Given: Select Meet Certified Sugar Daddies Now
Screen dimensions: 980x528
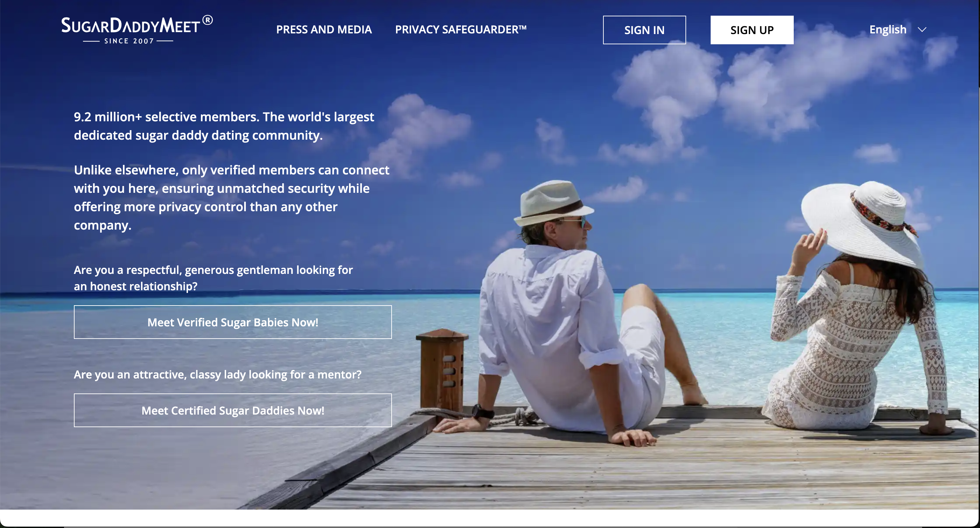Looking at the screenshot, I should [x=233, y=410].
